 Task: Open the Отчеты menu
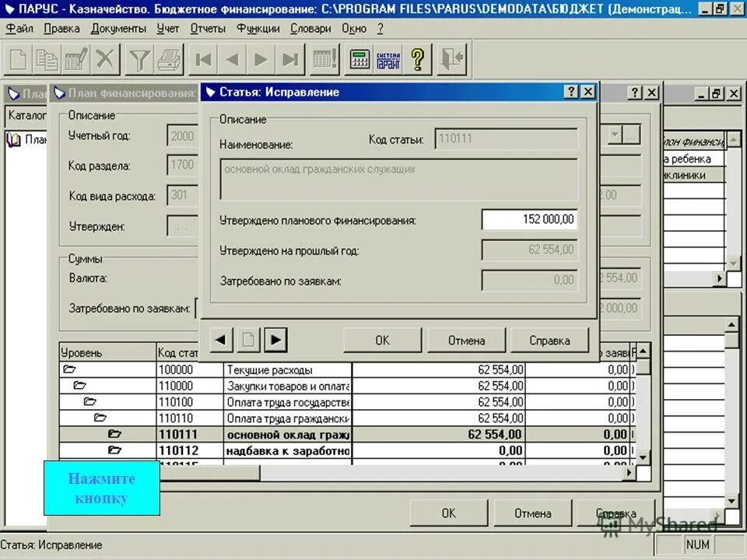209,29
